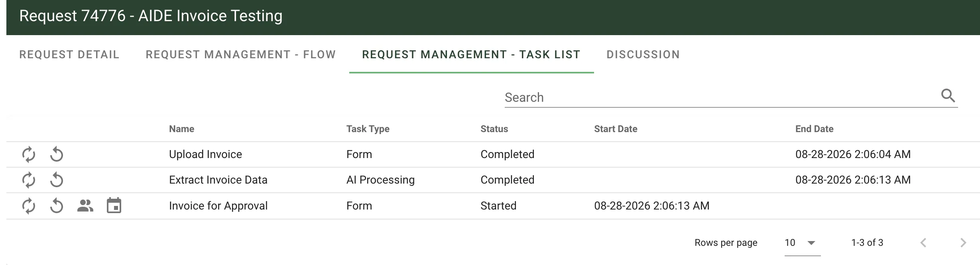Select the Upload Invoice task name
The image size is (980, 265).
tap(205, 154)
